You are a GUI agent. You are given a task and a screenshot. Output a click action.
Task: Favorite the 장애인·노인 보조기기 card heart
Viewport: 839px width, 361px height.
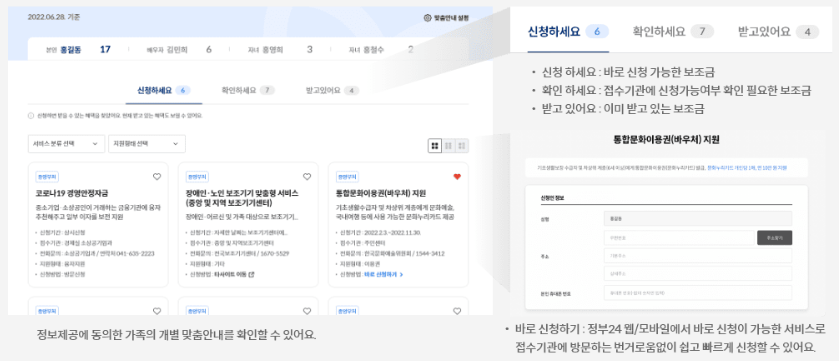[x=307, y=176]
